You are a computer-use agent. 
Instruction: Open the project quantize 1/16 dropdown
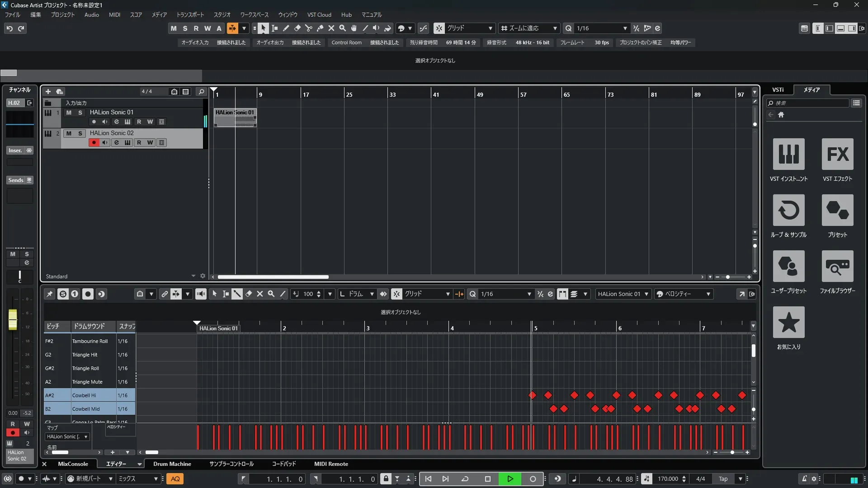coord(625,28)
